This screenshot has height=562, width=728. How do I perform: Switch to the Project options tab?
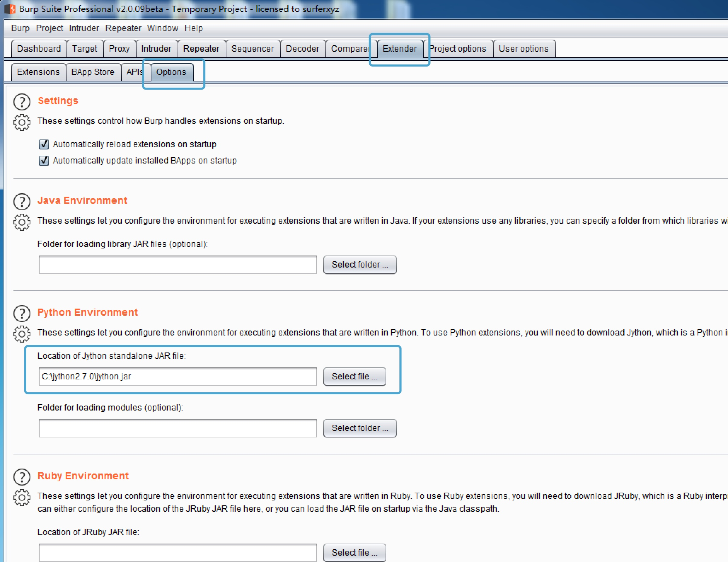(x=458, y=49)
